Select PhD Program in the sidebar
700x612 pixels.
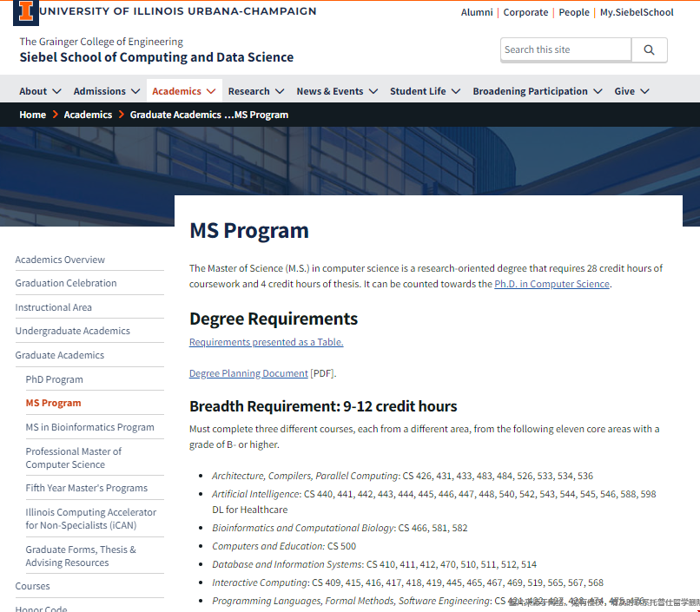click(x=54, y=379)
